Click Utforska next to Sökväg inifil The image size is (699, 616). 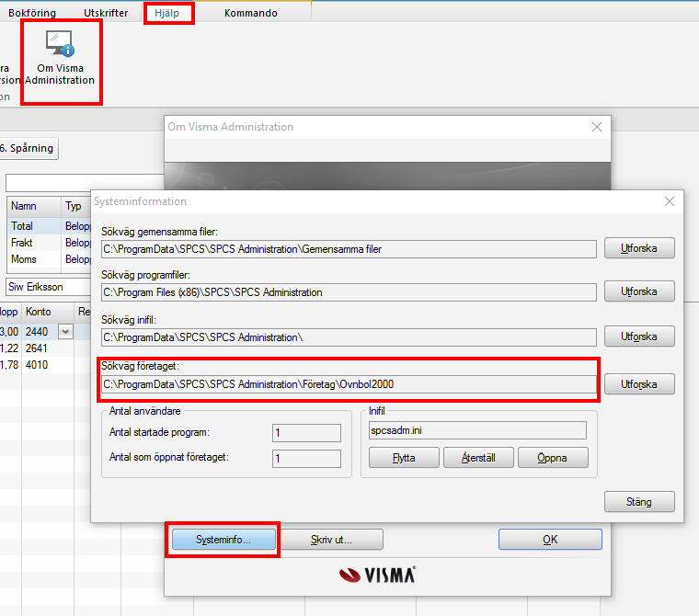pos(639,337)
